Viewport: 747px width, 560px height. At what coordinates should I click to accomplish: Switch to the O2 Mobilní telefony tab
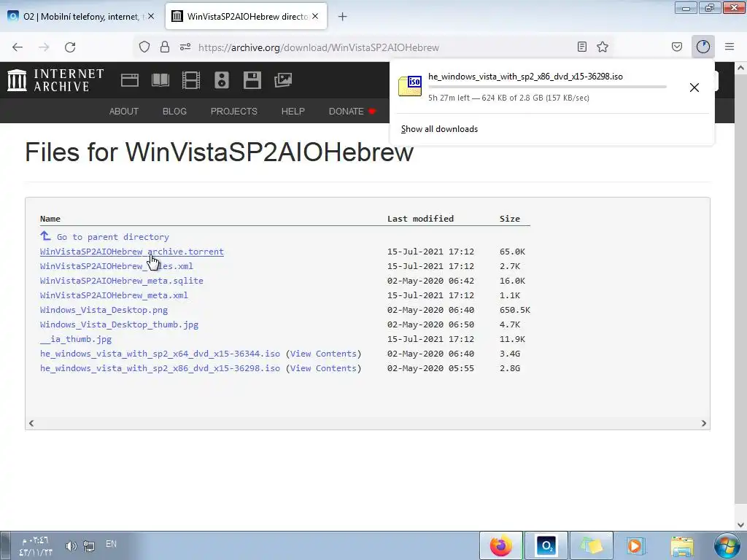pyautogui.click(x=81, y=17)
